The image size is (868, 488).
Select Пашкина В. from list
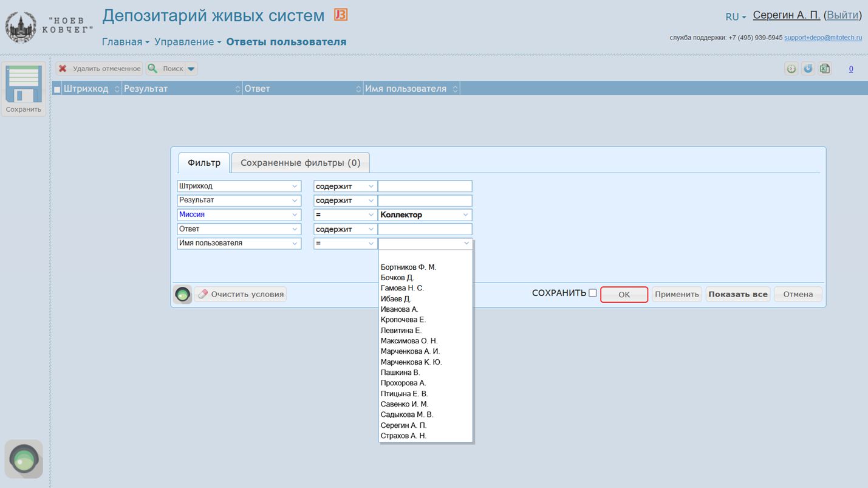click(x=425, y=373)
